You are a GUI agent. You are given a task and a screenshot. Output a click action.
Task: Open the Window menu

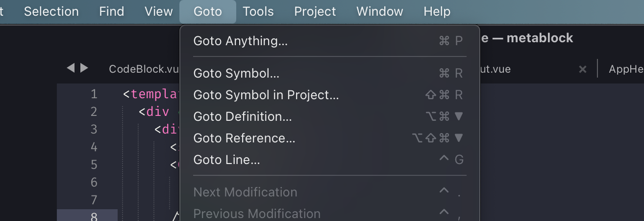pos(380,11)
